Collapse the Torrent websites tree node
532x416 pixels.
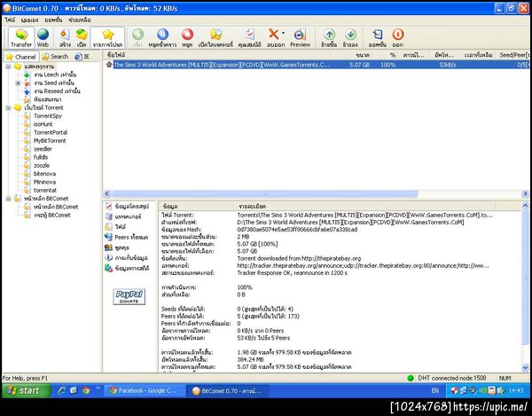[x=9, y=108]
